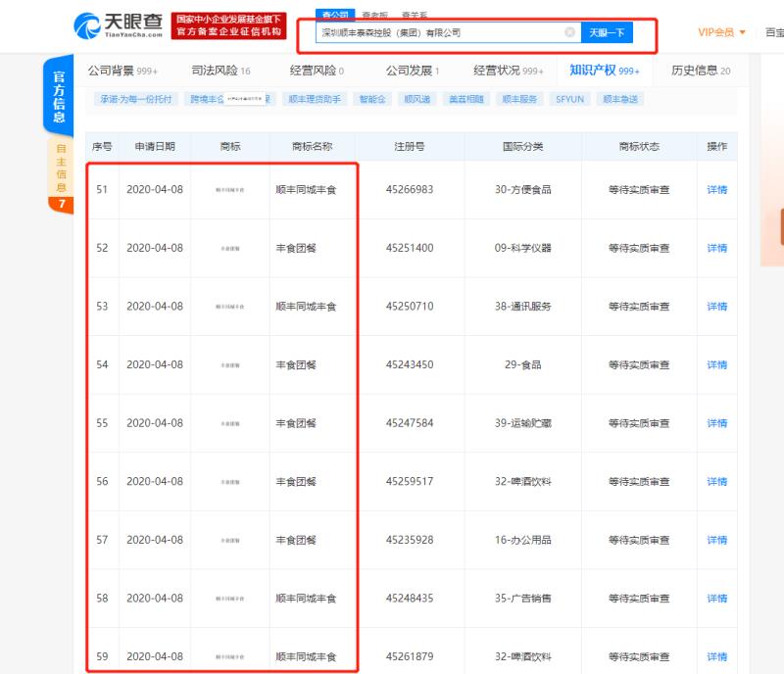
Task: Select the 顺丰理货助手 trademark tag
Action: [x=314, y=99]
